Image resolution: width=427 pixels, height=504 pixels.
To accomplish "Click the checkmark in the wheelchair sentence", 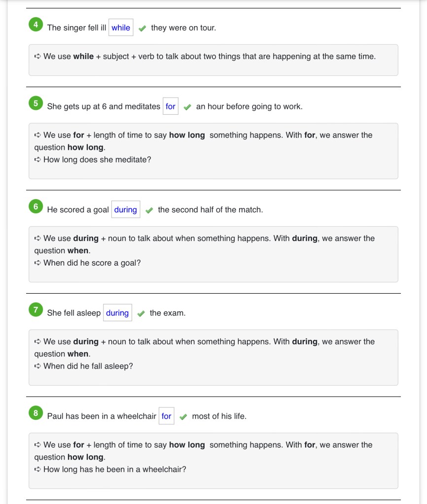I will pos(183,417).
